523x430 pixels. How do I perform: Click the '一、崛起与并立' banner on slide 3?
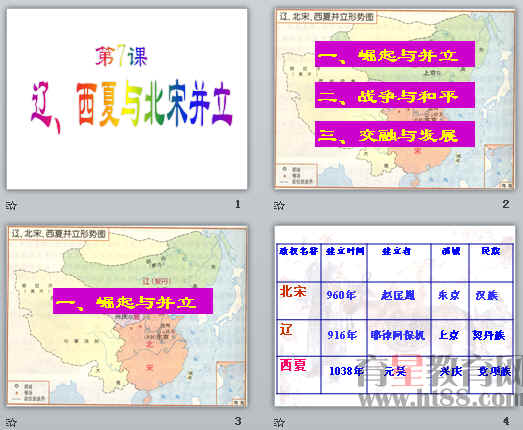(x=133, y=301)
